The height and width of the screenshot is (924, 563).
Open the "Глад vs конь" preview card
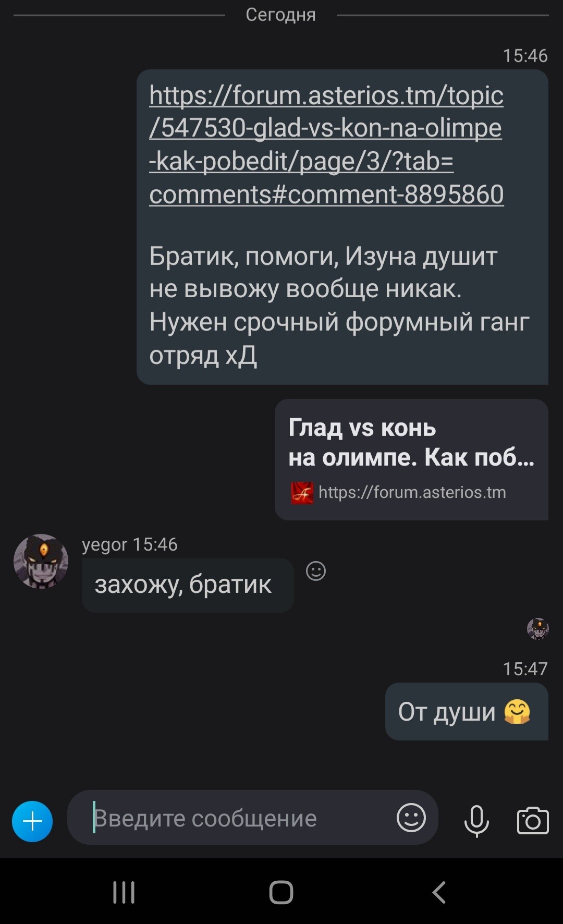pyautogui.click(x=411, y=459)
